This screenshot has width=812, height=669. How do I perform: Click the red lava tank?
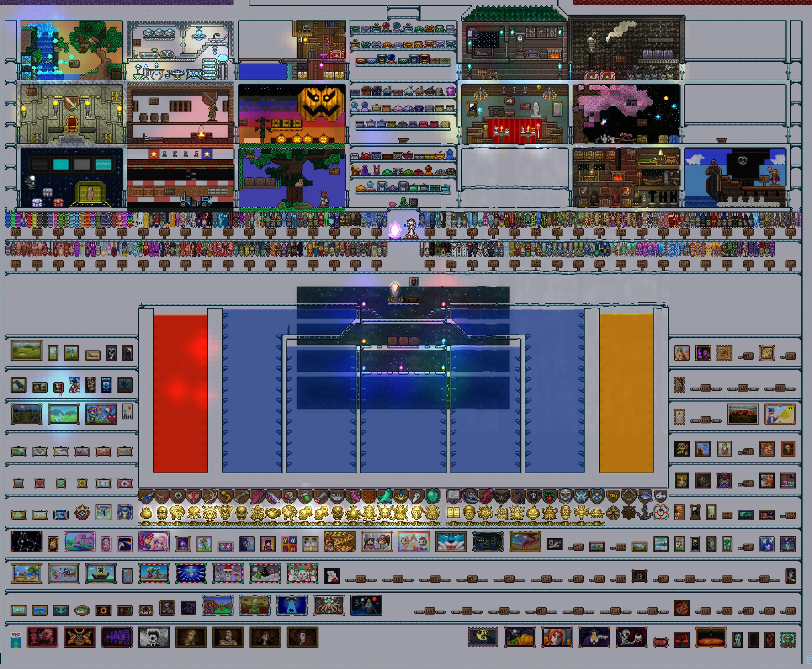pos(180,393)
